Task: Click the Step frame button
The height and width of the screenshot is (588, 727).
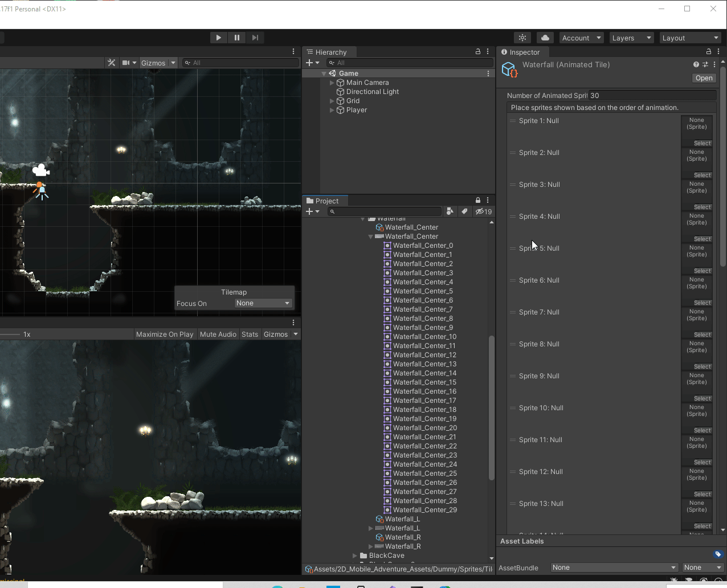Action: click(x=255, y=38)
